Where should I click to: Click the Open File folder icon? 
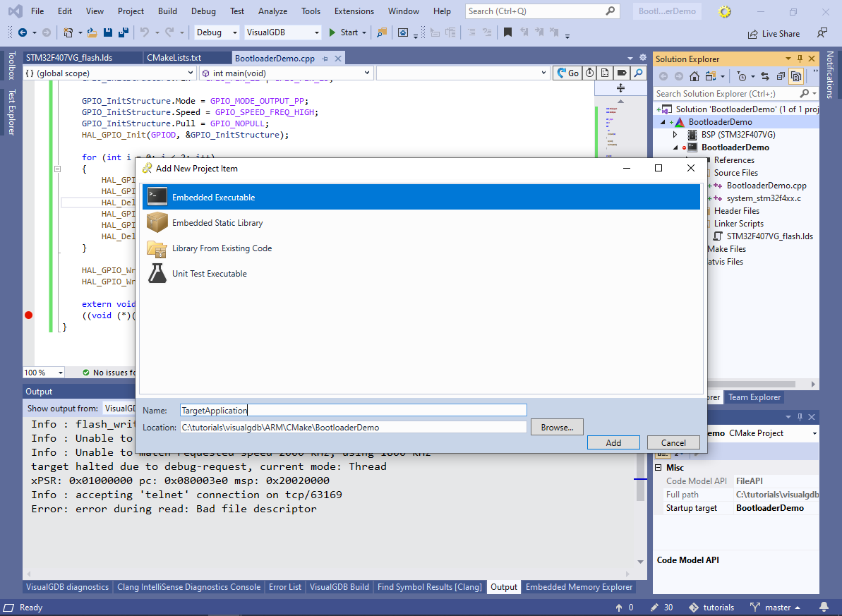pyautogui.click(x=92, y=32)
